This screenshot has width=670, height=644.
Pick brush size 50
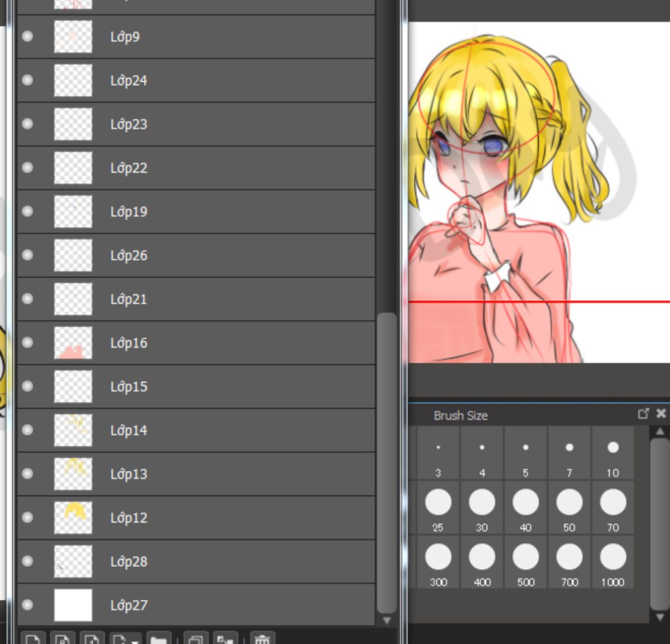[x=570, y=508]
